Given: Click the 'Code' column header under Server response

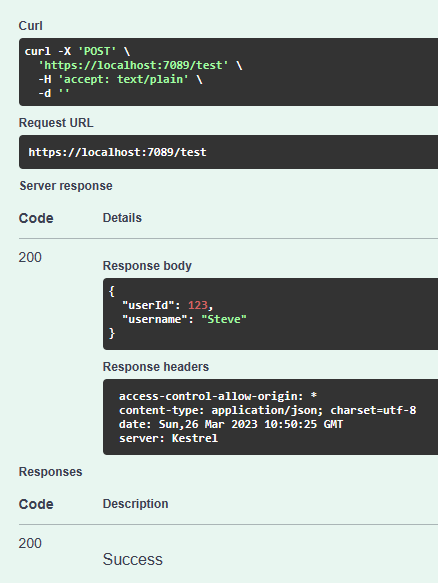Looking at the screenshot, I should click(36, 218).
